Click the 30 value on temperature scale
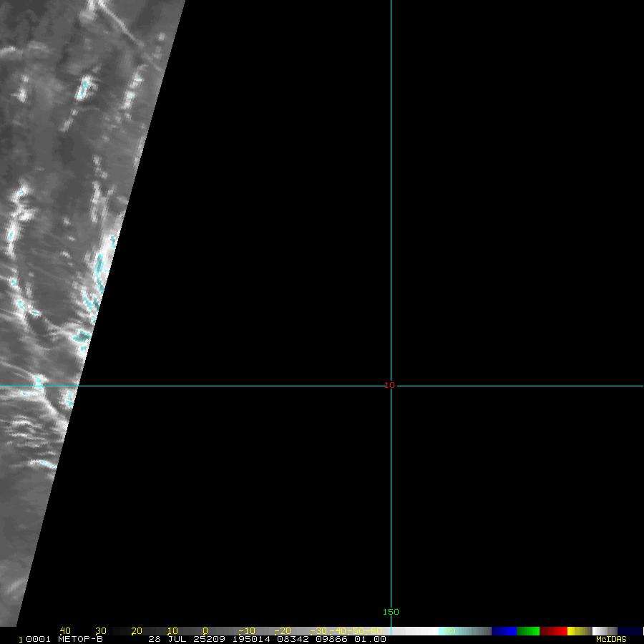This screenshot has height=644, width=644. [x=101, y=631]
